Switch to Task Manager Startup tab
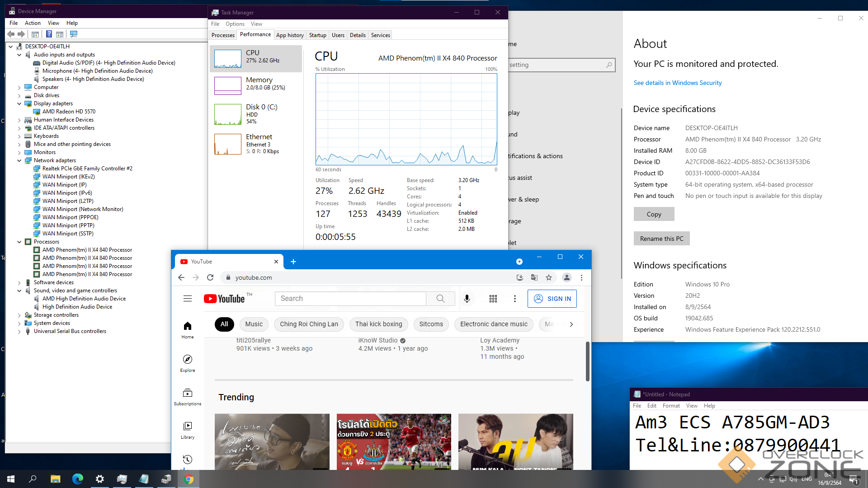This screenshot has height=488, width=868. click(317, 35)
